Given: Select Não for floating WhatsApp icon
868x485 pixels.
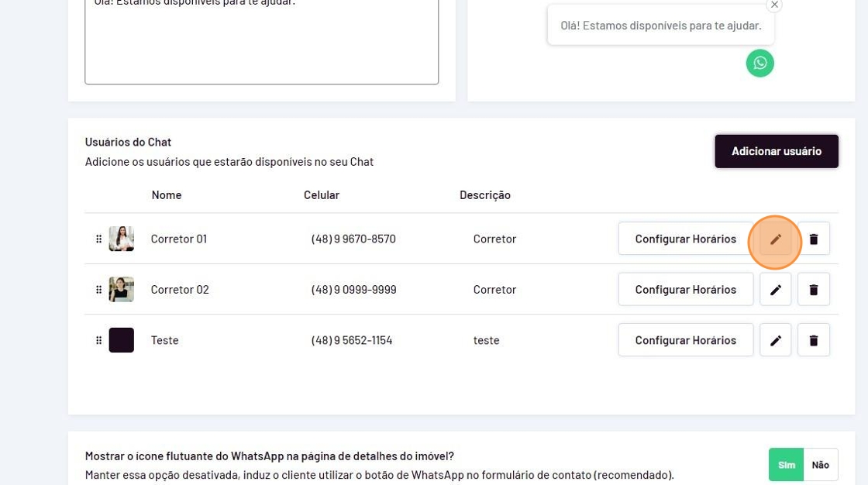Looking at the screenshot, I should pyautogui.click(x=820, y=465).
